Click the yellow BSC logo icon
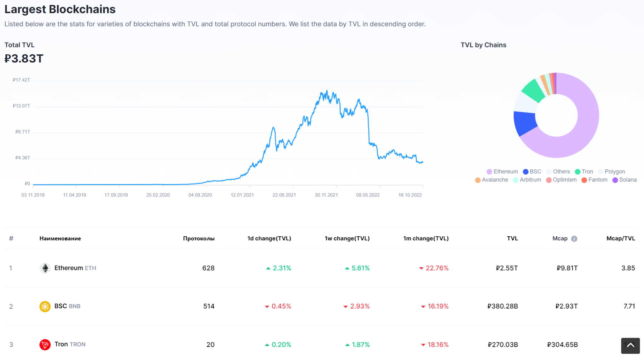 click(45, 306)
